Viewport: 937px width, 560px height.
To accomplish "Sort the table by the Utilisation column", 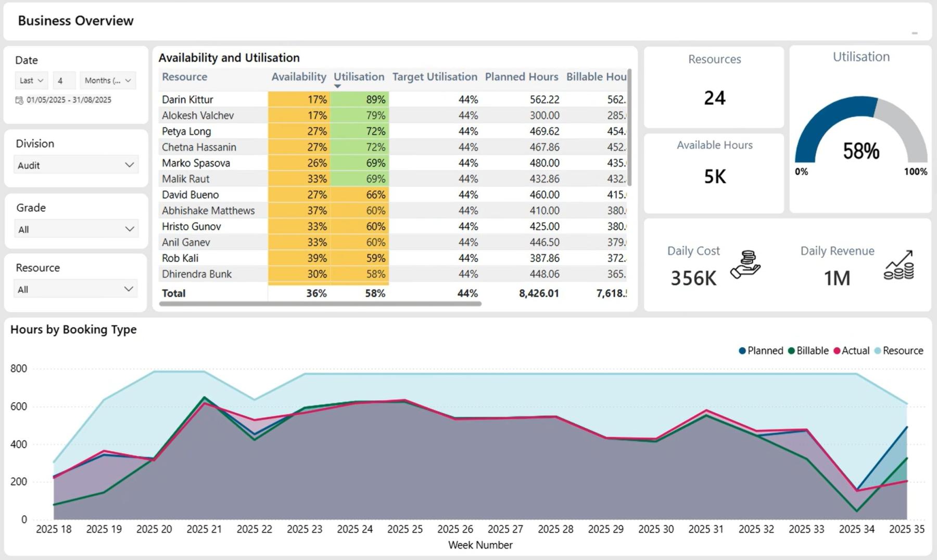I will (x=359, y=77).
